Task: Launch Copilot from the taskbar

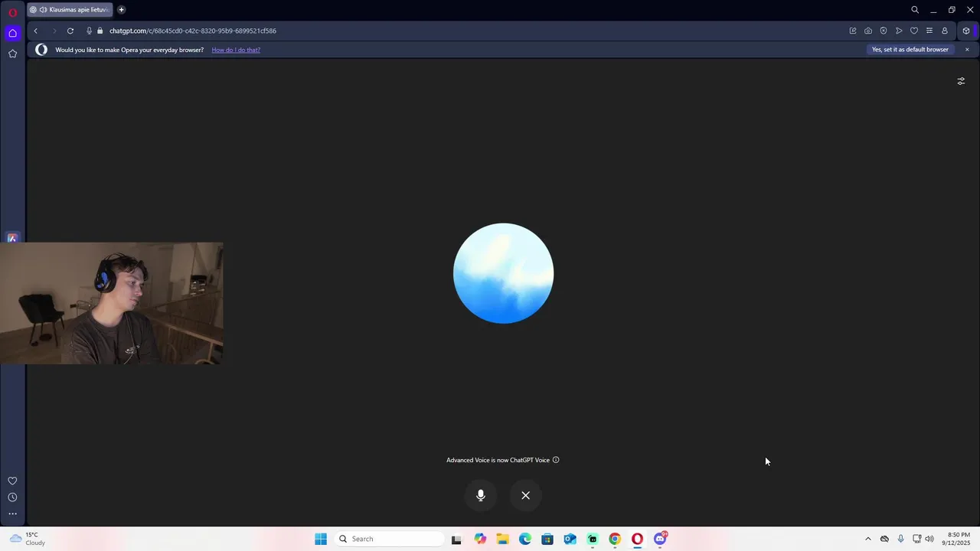Action: [480, 539]
